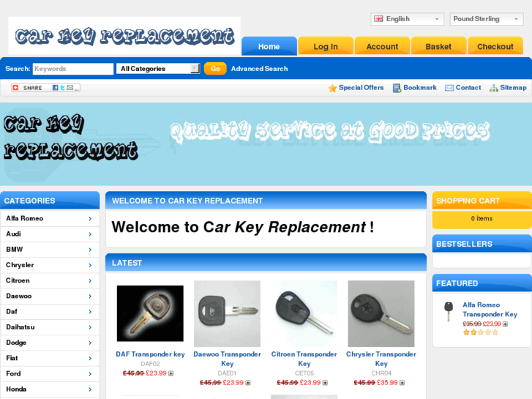532x399 pixels.
Task: Open Daewoo Transponder Key product link
Action: pyautogui.click(x=228, y=359)
